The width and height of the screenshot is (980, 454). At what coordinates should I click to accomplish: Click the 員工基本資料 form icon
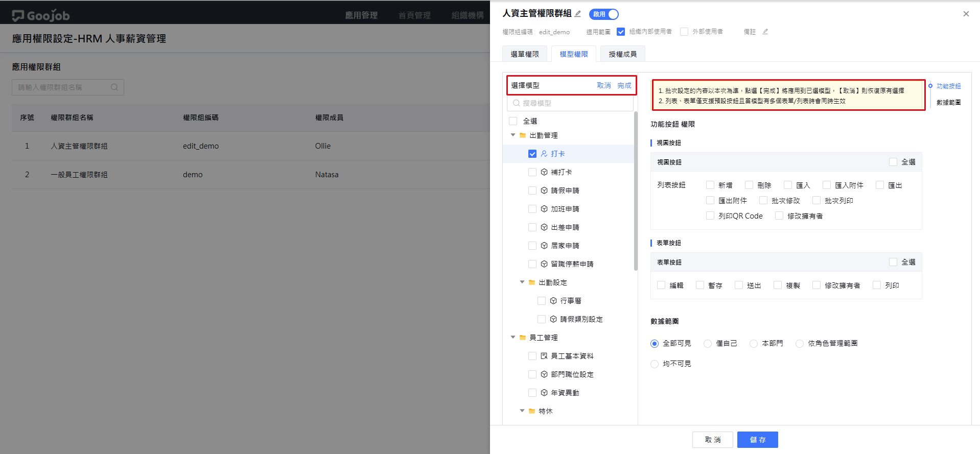pos(544,356)
